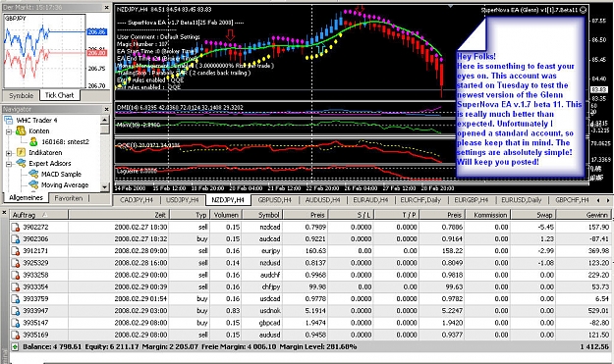Sort trades by Volumen column

(x=226, y=215)
